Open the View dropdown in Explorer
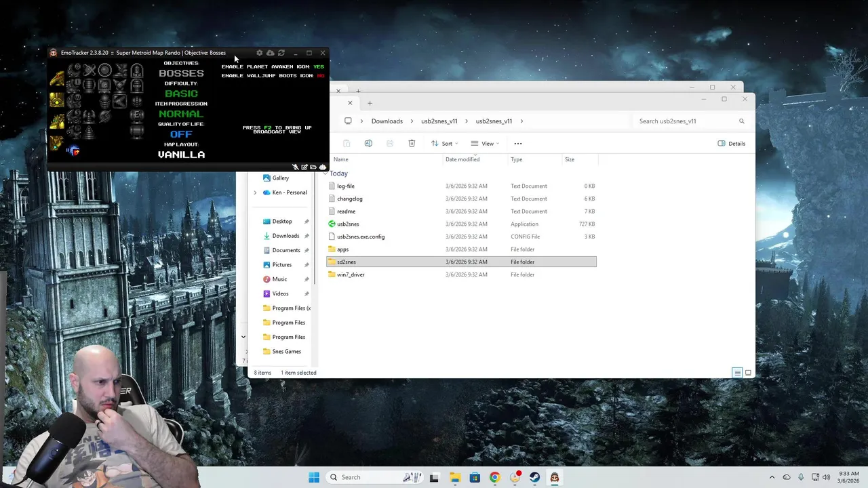 (485, 143)
